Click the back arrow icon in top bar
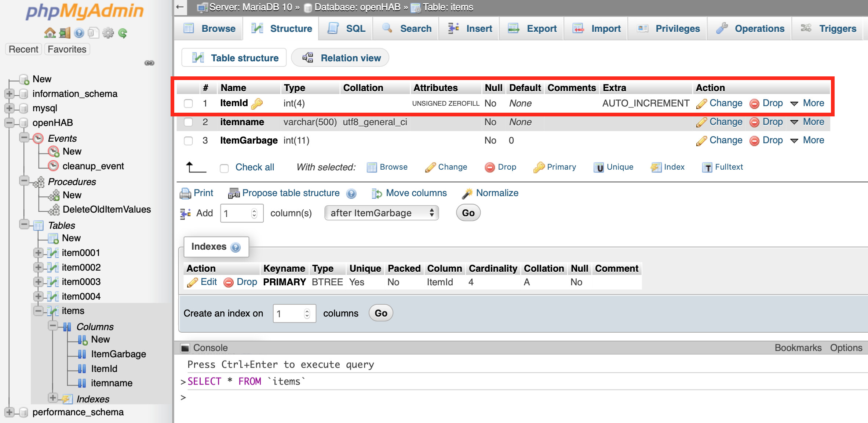Screen dimensions: 868x423 [180, 7]
